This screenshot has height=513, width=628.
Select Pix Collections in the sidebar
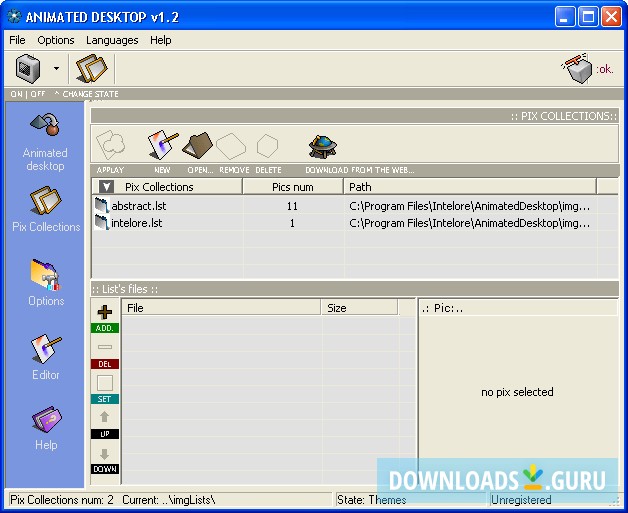tap(46, 209)
